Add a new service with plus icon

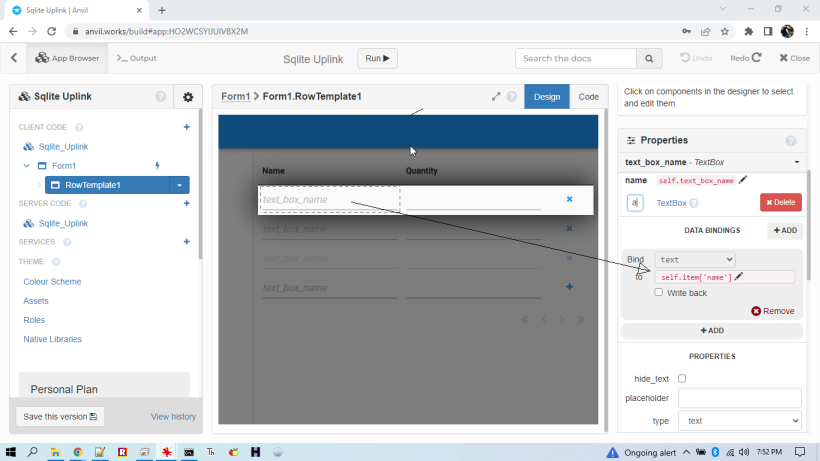186,242
